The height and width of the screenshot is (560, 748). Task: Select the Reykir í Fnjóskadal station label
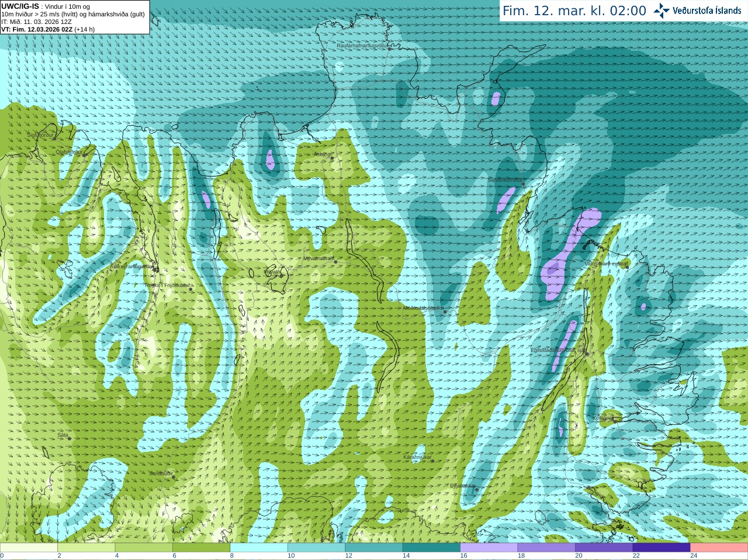point(167,285)
